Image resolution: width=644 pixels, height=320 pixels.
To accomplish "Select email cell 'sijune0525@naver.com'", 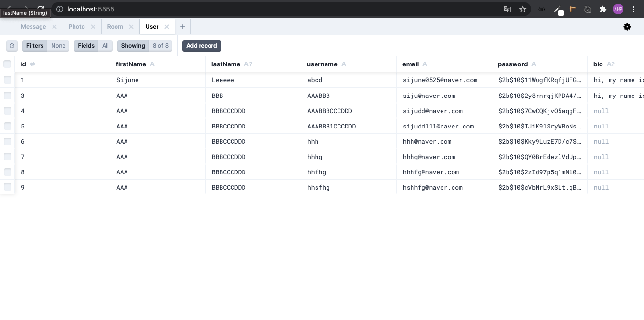I will (444, 80).
